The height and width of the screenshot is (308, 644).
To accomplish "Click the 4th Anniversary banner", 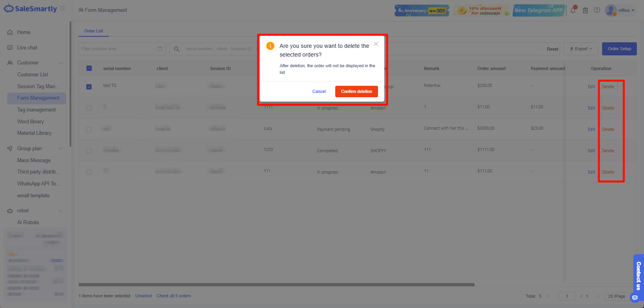I will 422,10.
